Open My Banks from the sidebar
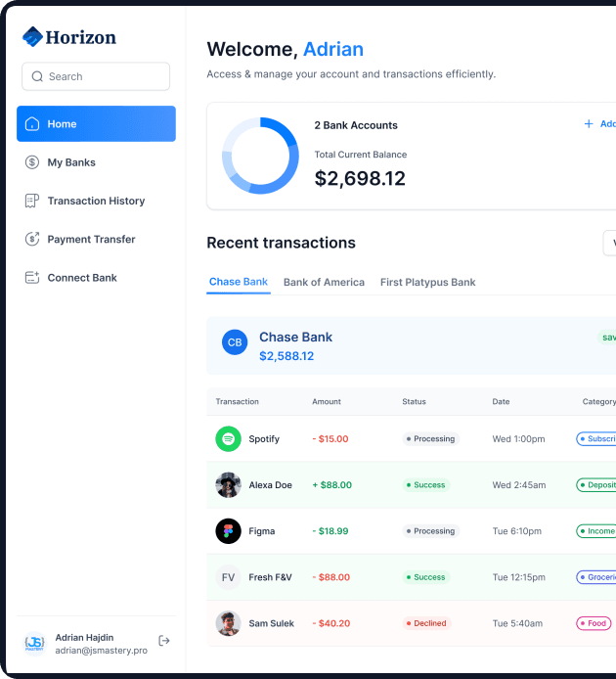 coord(71,162)
